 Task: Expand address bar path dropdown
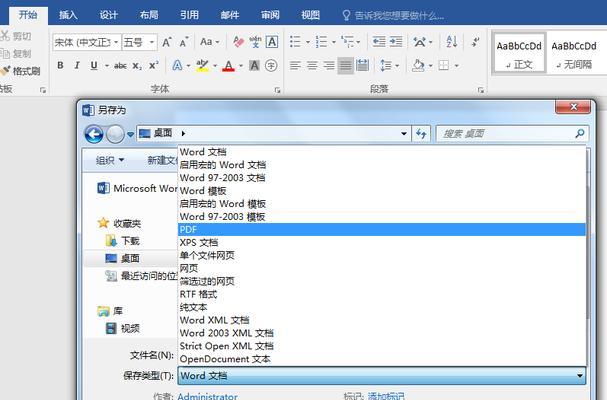[404, 134]
